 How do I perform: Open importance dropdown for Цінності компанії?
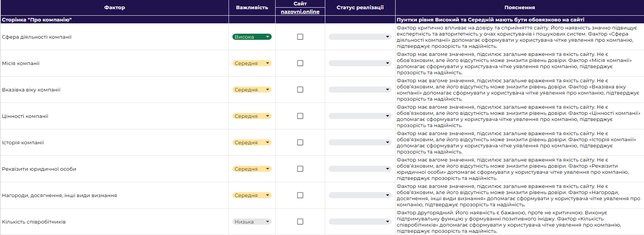point(252,116)
